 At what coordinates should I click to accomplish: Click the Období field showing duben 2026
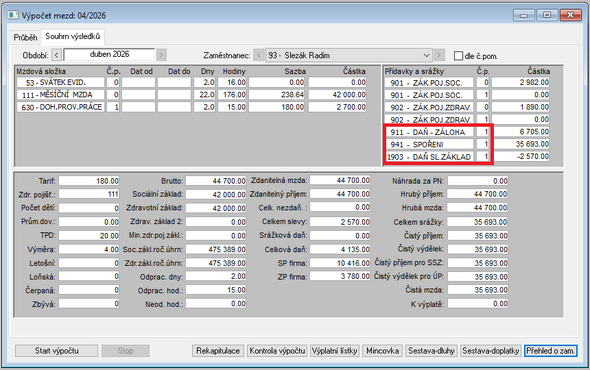point(109,55)
